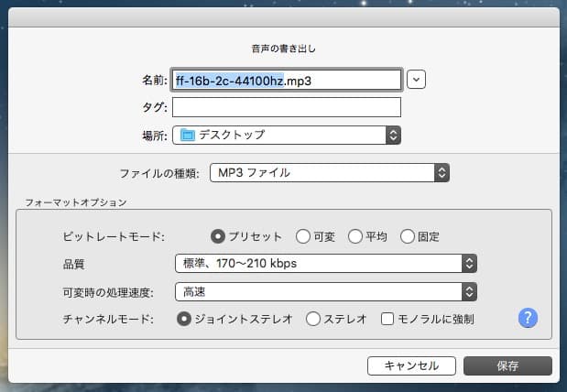The image size is (567, 392).
Task: Choose the 平均 bitrate mode
Action: pyautogui.click(x=355, y=236)
